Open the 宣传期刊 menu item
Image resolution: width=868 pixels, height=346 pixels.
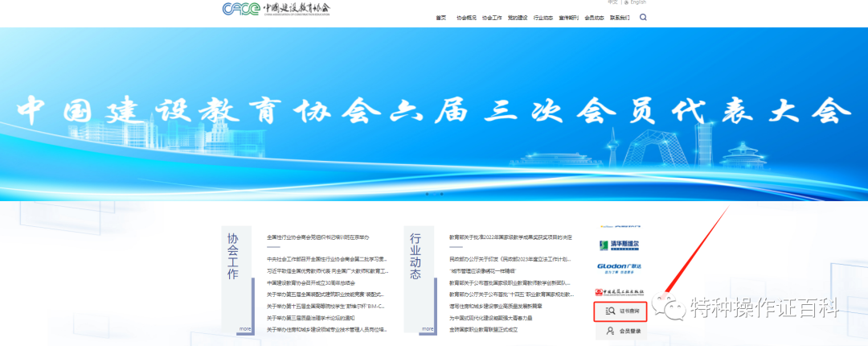[568, 18]
